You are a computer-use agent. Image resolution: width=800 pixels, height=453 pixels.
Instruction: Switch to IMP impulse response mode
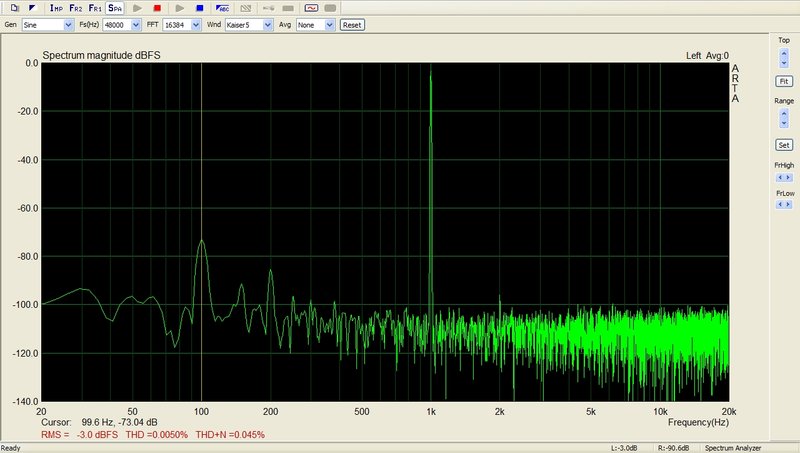point(56,8)
